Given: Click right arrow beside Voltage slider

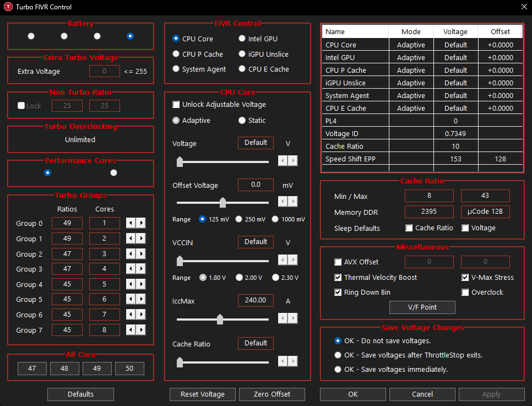Looking at the screenshot, I should (x=293, y=160).
